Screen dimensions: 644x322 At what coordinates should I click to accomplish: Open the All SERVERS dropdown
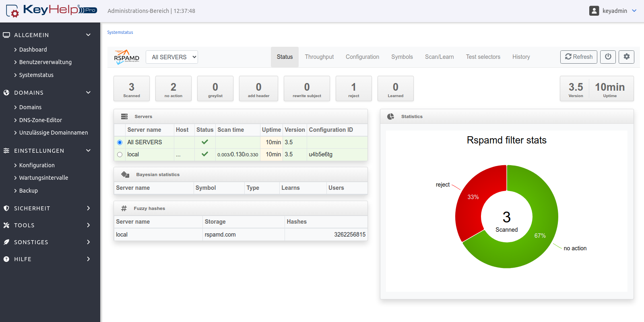point(172,57)
